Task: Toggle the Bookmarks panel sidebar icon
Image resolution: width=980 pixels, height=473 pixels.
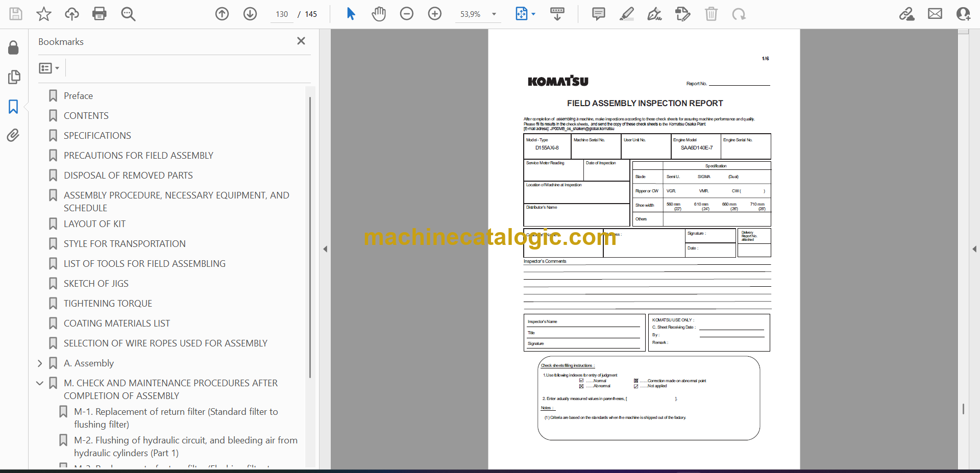Action: click(x=14, y=107)
